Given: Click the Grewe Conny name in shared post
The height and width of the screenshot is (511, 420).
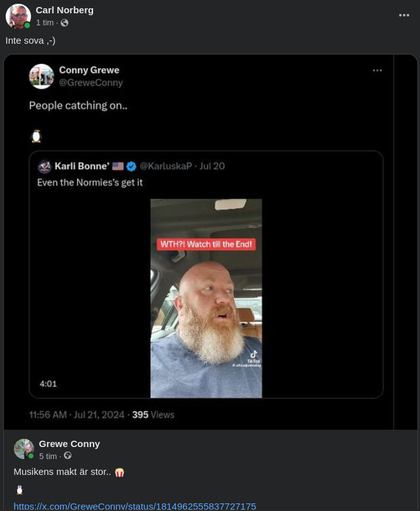Looking at the screenshot, I should click(70, 443).
